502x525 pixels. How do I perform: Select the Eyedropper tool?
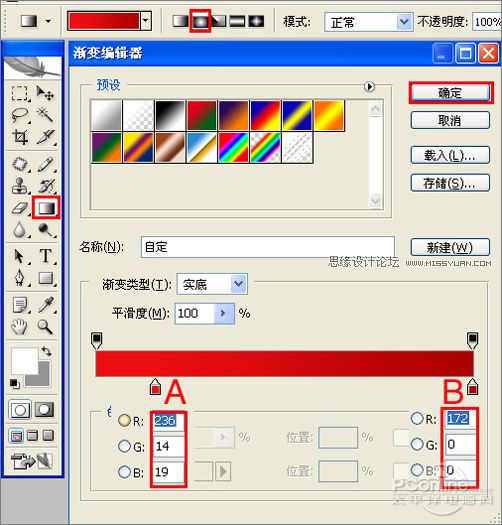pos(45,305)
